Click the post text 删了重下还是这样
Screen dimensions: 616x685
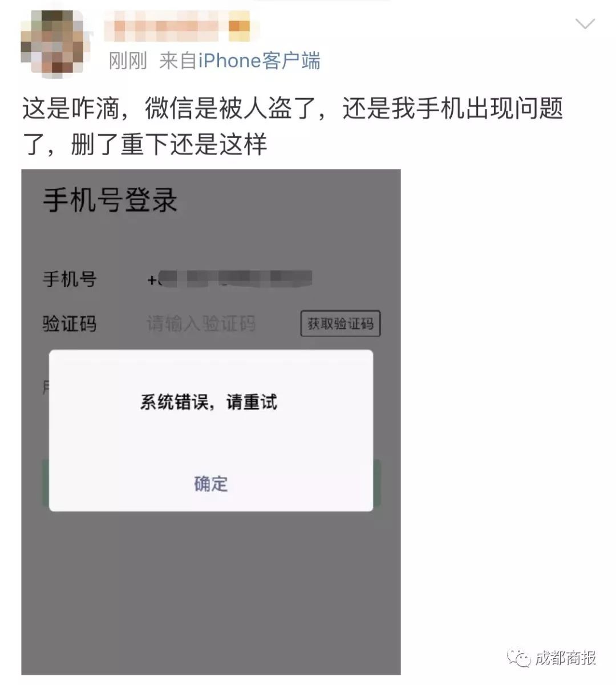pyautogui.click(x=169, y=144)
